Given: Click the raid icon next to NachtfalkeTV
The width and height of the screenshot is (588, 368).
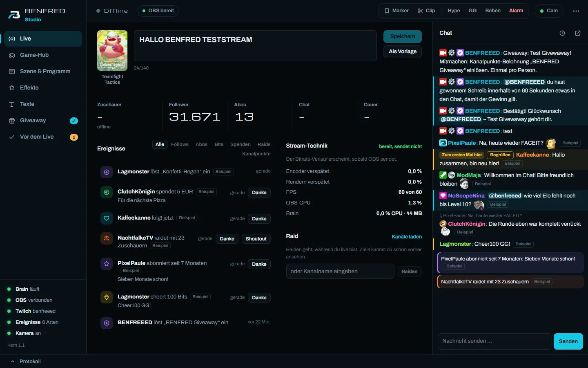Looking at the screenshot, I should [107, 238].
